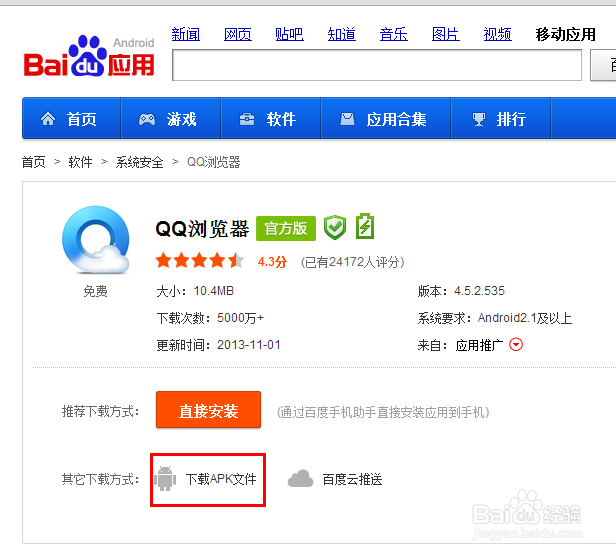Click the green battery power-saving badge
The width and height of the screenshot is (616, 556).
[365, 226]
